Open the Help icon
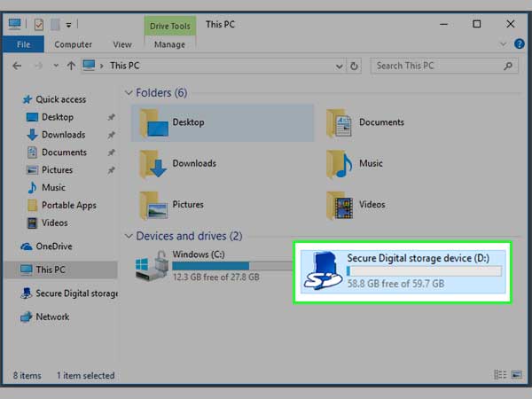The image size is (532, 399). coord(519,43)
